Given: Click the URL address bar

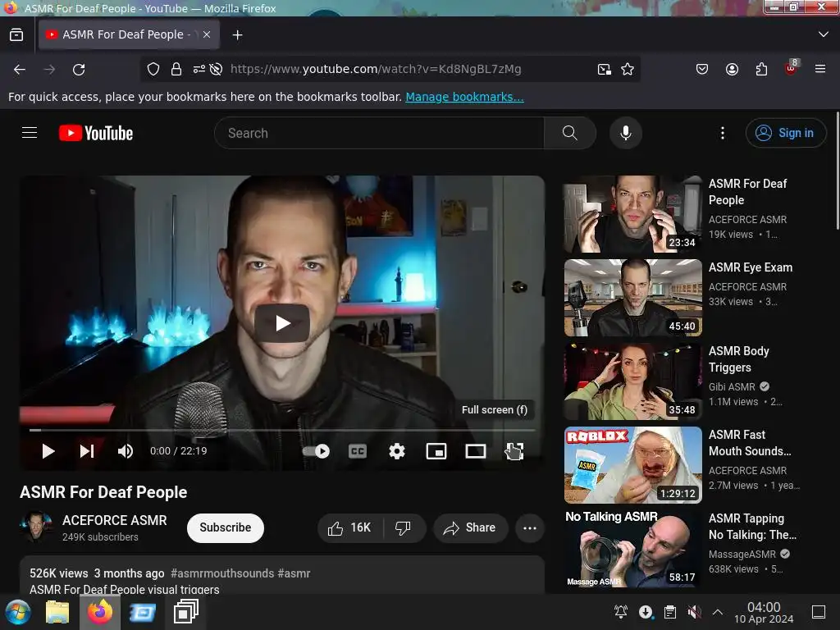Looking at the screenshot, I should [x=375, y=69].
